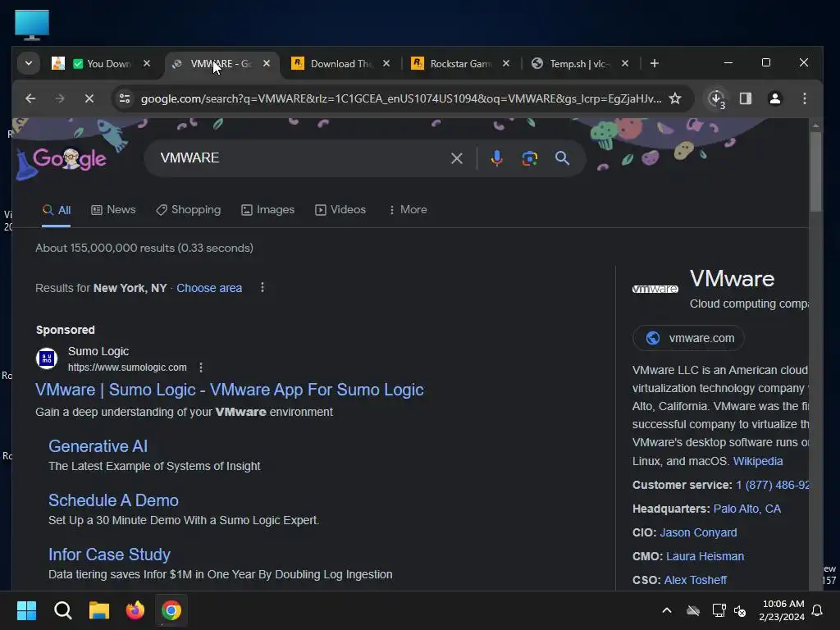Open Sumo Logic ad options menu

coord(201,367)
